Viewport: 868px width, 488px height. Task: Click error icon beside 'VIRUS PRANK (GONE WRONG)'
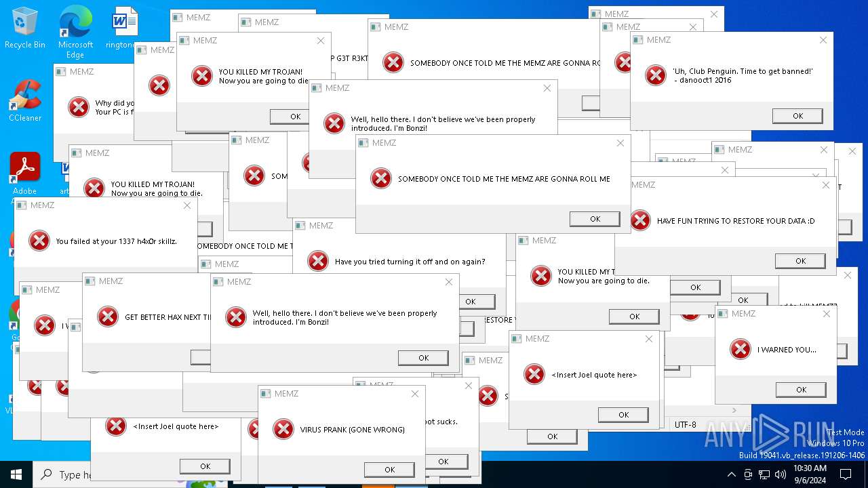pos(283,429)
